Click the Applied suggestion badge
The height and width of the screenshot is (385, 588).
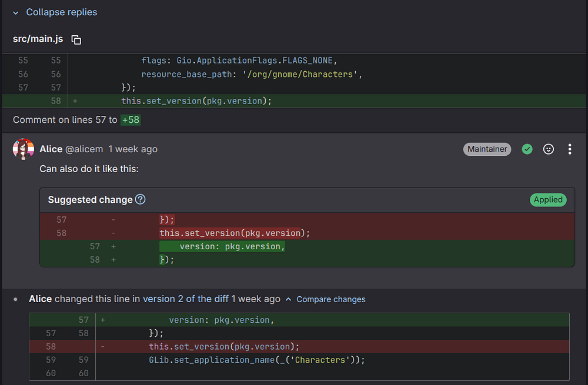[x=548, y=200]
